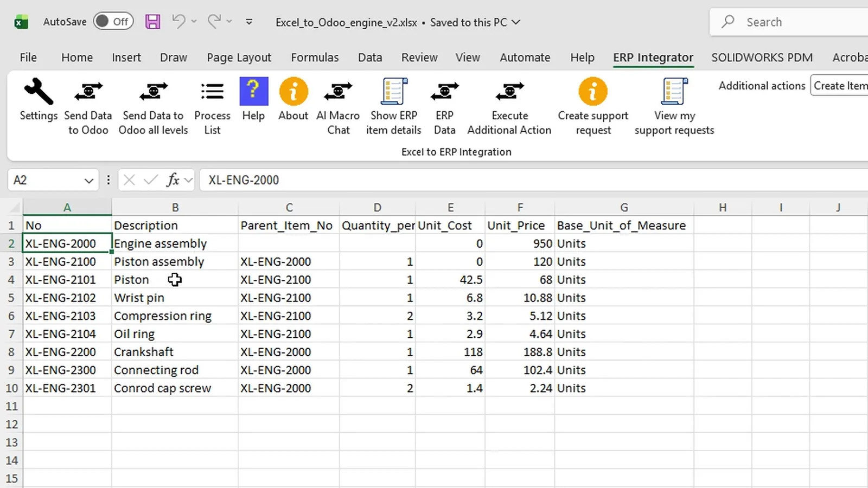Click the Redo arrow icon
This screenshot has height=488, width=868.
click(x=214, y=22)
